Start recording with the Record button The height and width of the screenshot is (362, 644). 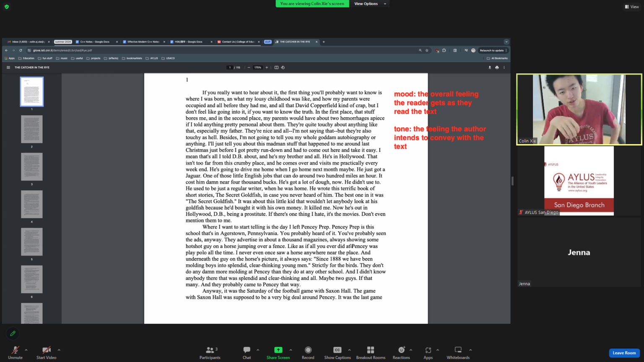(x=308, y=352)
